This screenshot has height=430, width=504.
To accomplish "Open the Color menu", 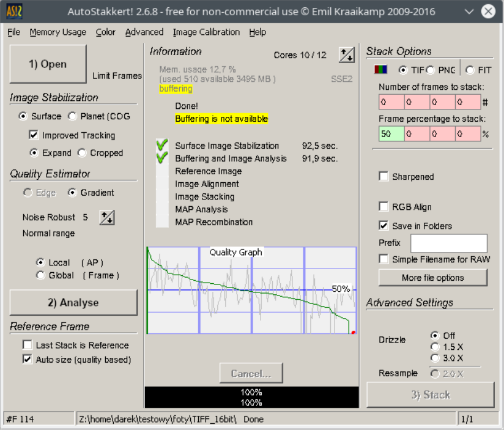I will pyautogui.click(x=105, y=32).
